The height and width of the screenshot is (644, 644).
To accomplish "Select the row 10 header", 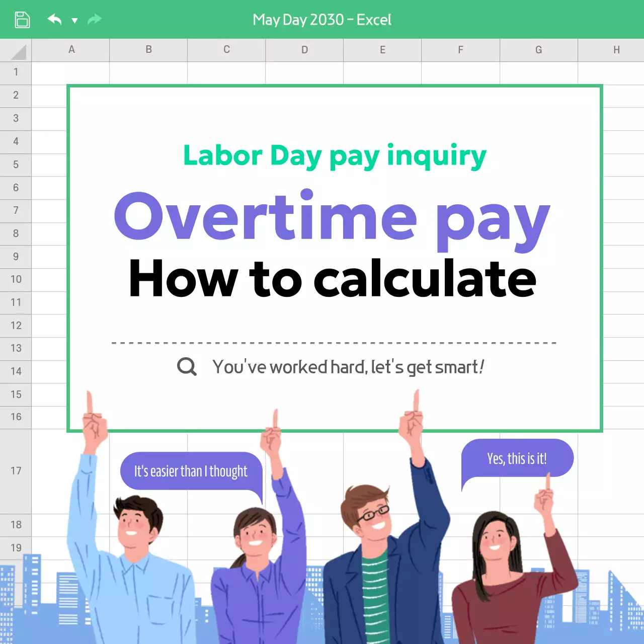I will tap(16, 279).
